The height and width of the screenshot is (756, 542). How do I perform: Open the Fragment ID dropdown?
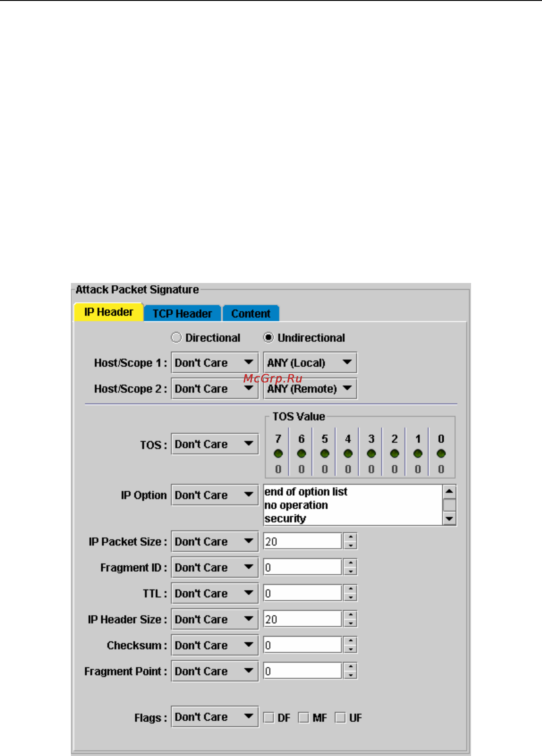[x=215, y=567]
